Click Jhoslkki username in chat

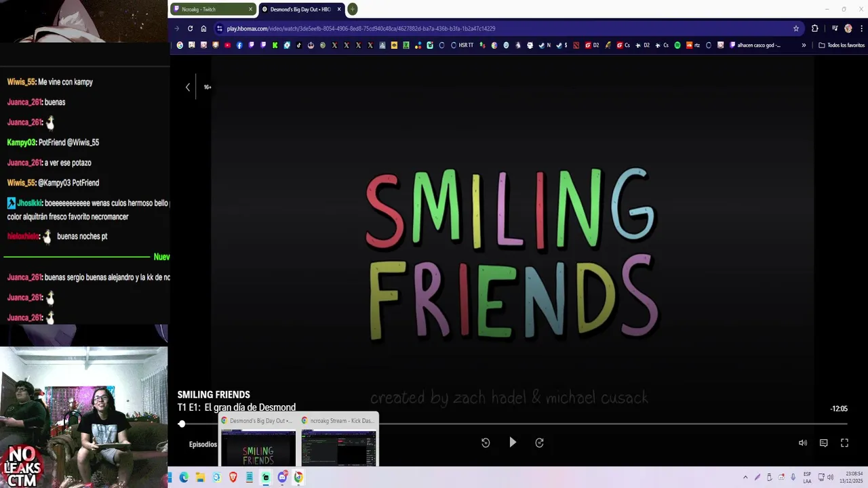[30, 203]
